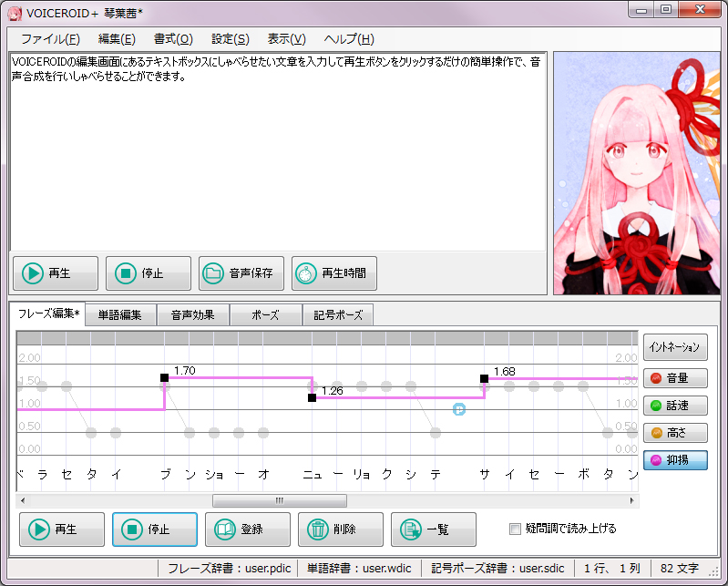Image resolution: width=728 pixels, height=586 pixels.
Task: Open the 表示(V) menu
Action: (x=286, y=39)
